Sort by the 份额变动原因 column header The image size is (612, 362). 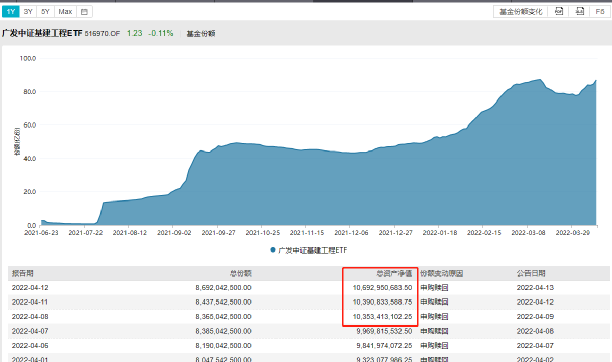click(441, 273)
